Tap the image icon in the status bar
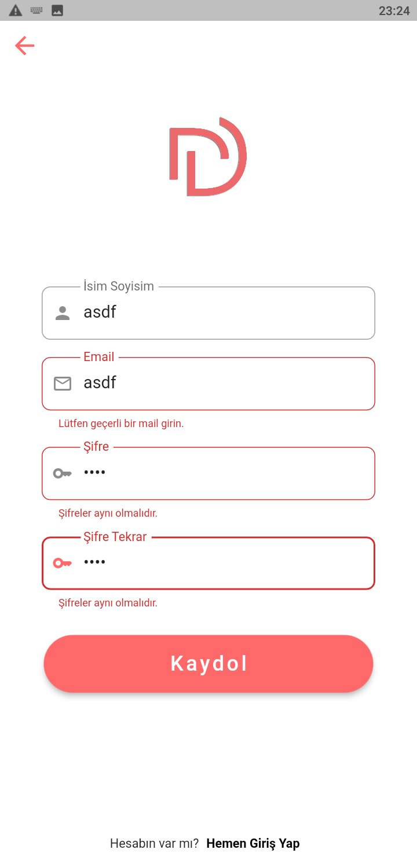This screenshot has width=417, height=868. pyautogui.click(x=57, y=9)
